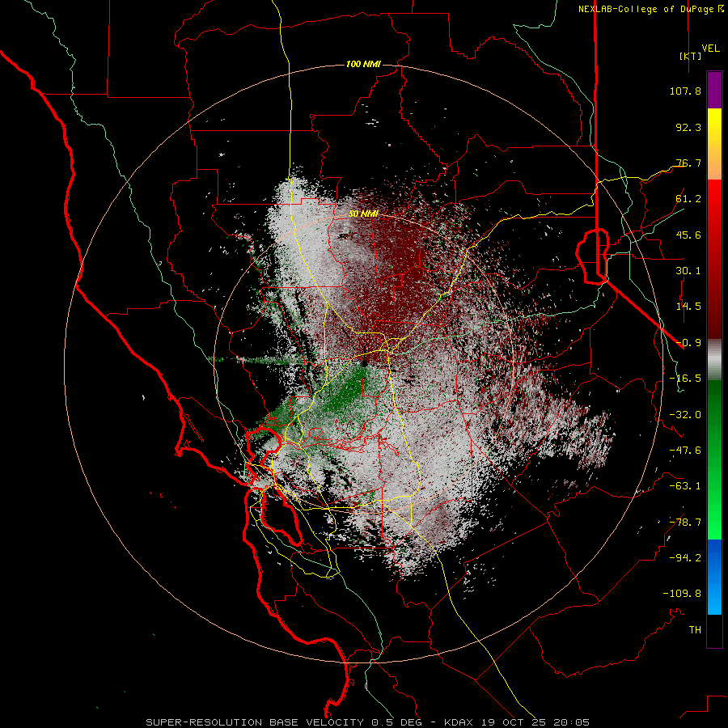Click the -47.6 scale value

pos(685,451)
